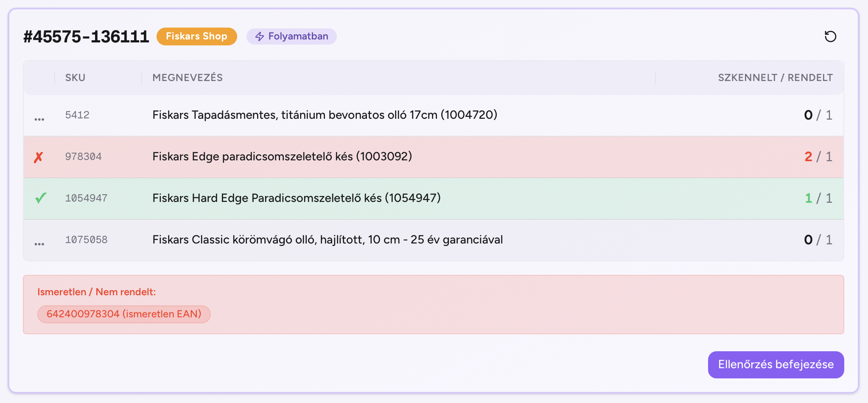Click Fiskars Hard Edge Paradicsomszeletelő kés name
Screen dimensions: 868x403
[297, 198]
